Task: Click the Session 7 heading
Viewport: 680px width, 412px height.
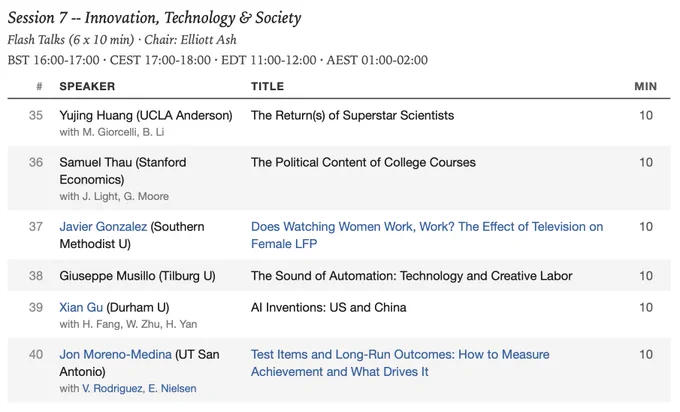Action: point(154,18)
